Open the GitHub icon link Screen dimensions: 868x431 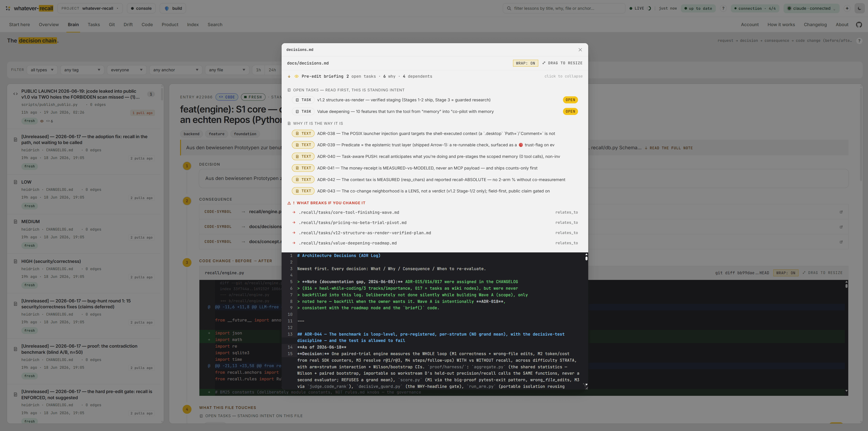[x=859, y=25]
